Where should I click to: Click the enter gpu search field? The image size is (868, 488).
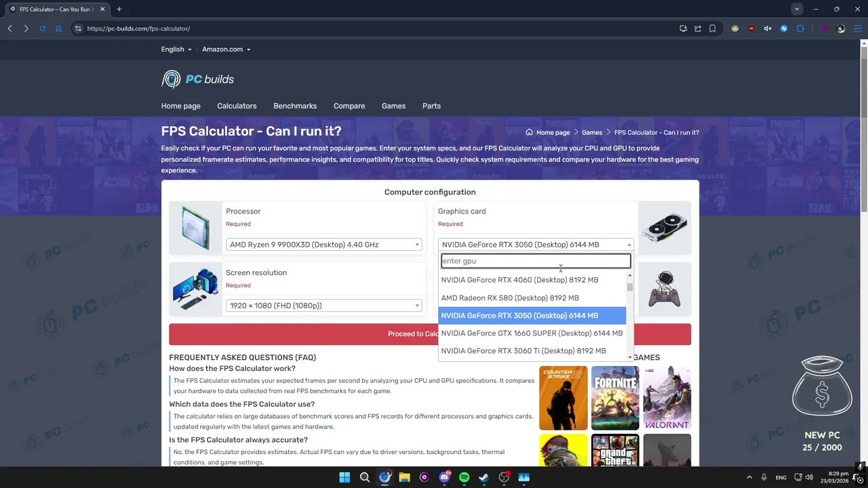pyautogui.click(x=536, y=261)
